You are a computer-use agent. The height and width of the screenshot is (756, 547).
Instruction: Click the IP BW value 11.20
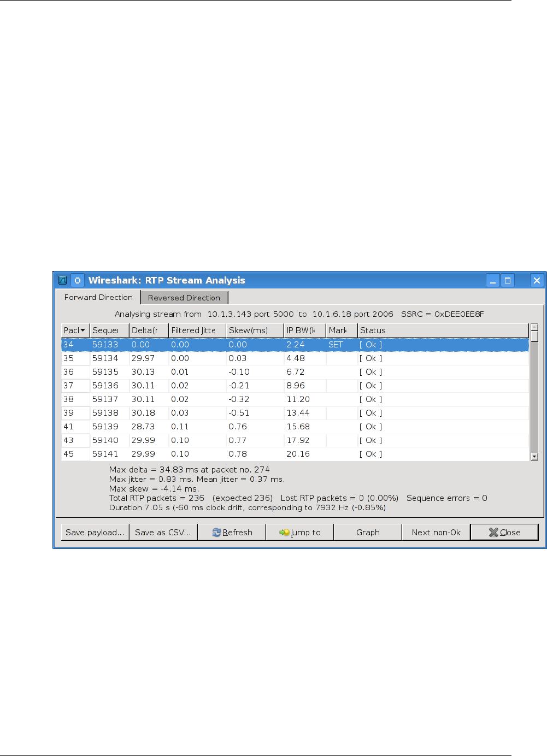(298, 399)
